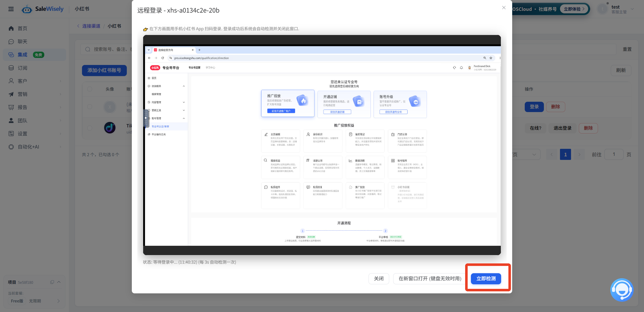
Task: Click the 连接渠道 breadcrumb link
Action: coord(91,26)
